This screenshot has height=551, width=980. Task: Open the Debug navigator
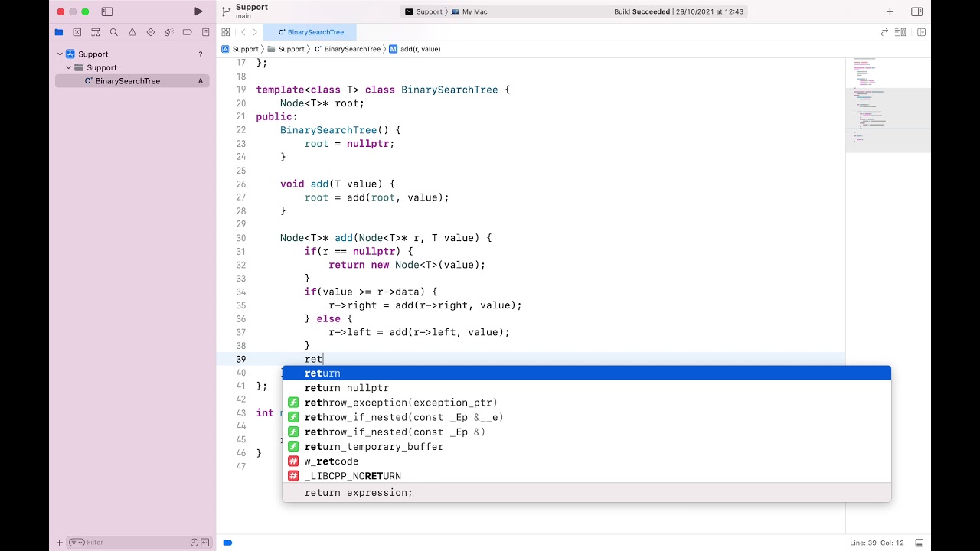click(169, 32)
